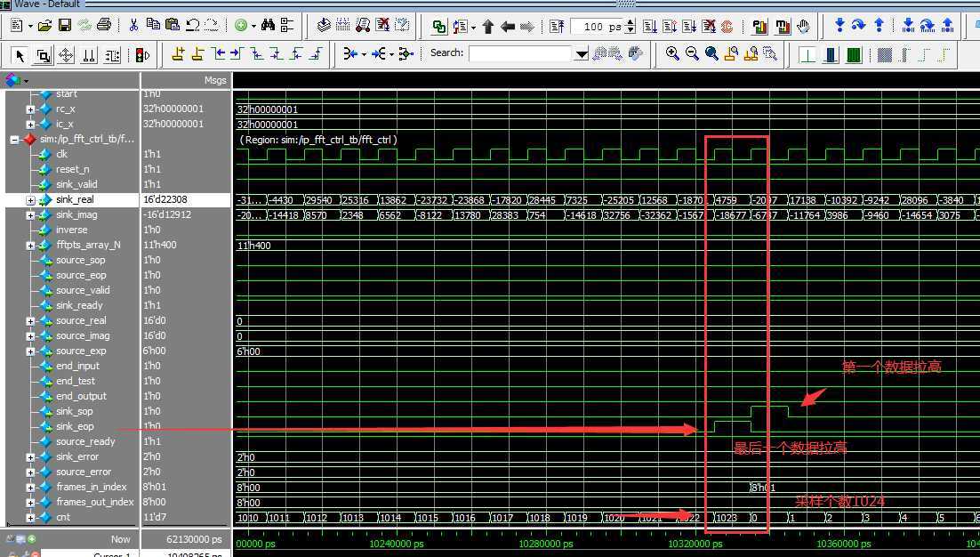Toggle the blue bar waveform format icon

pos(831,55)
